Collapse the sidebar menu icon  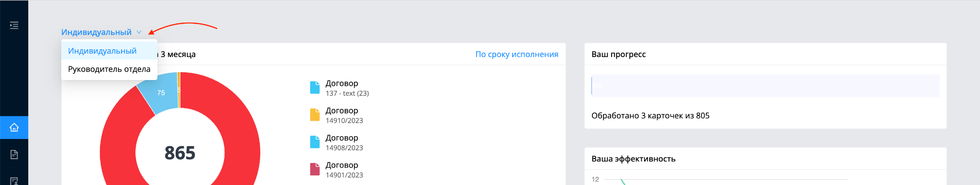(14, 25)
